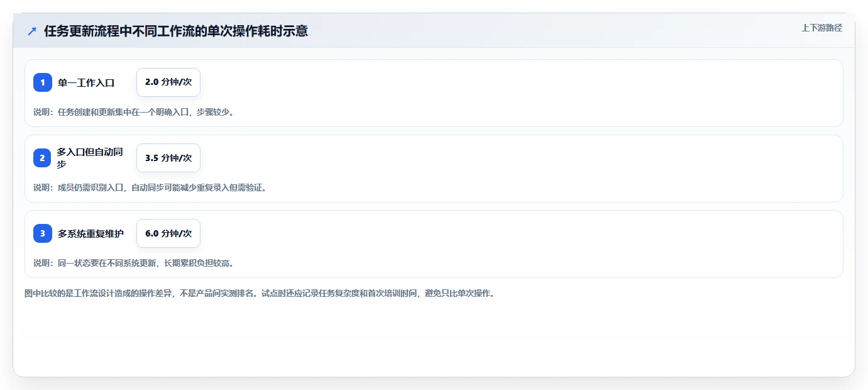
Task: Click the chart title about 任务更新流程
Action: [176, 31]
